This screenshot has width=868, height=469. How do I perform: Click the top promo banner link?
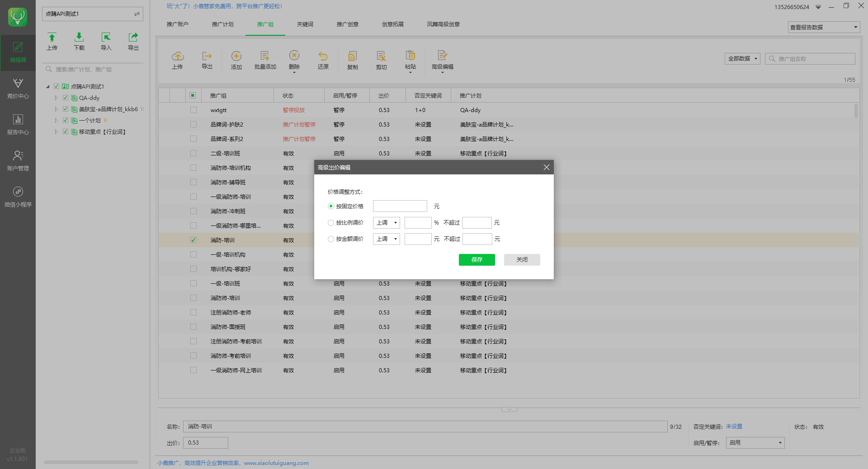[x=224, y=6]
